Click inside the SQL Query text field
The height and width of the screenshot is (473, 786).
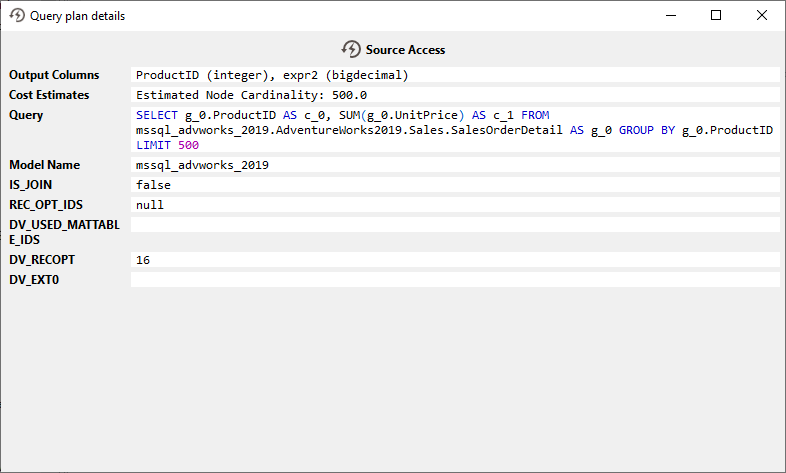pyautogui.click(x=455, y=130)
